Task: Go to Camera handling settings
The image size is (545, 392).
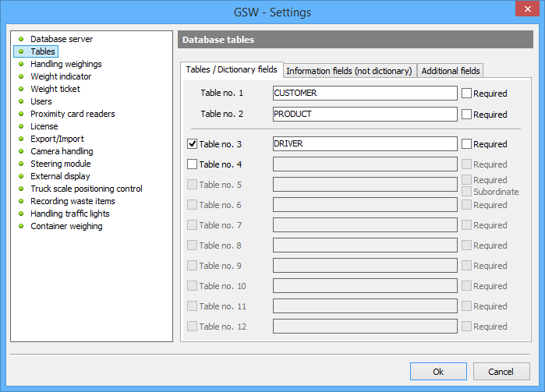Action: (x=62, y=151)
